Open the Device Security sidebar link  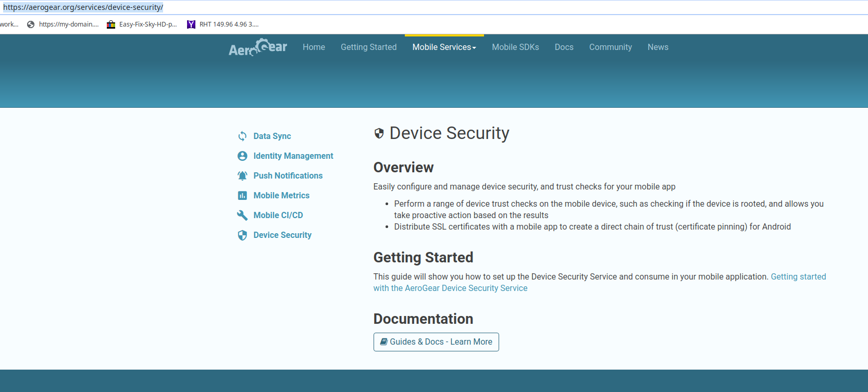282,235
